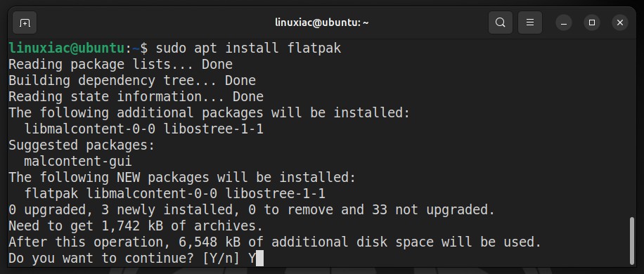
Task: Click the text cursor after Y
Action: [259, 259]
